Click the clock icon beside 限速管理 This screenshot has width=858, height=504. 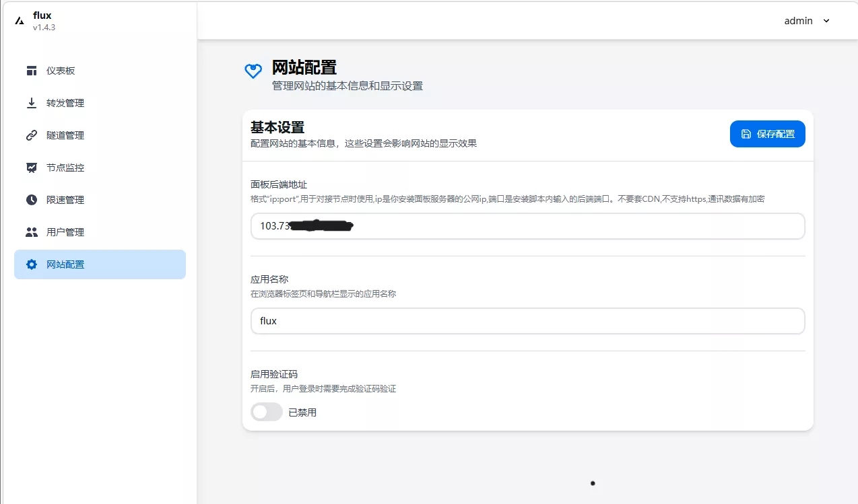tap(31, 200)
